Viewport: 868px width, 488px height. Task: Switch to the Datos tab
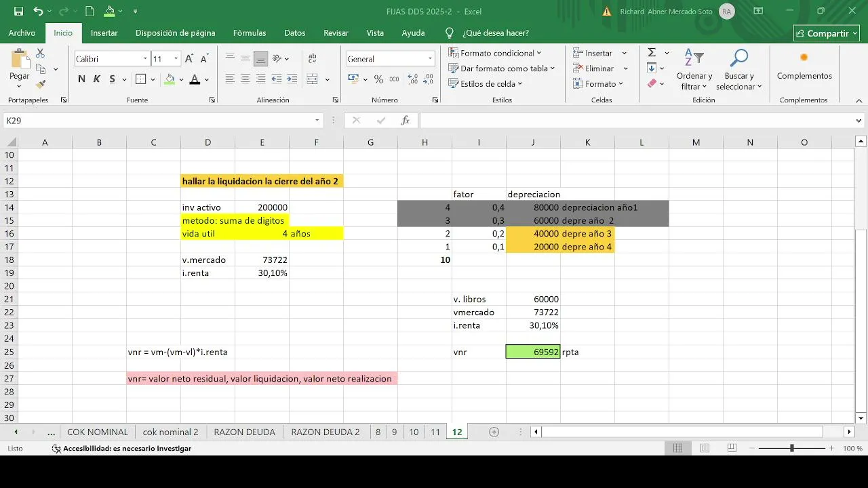click(295, 33)
